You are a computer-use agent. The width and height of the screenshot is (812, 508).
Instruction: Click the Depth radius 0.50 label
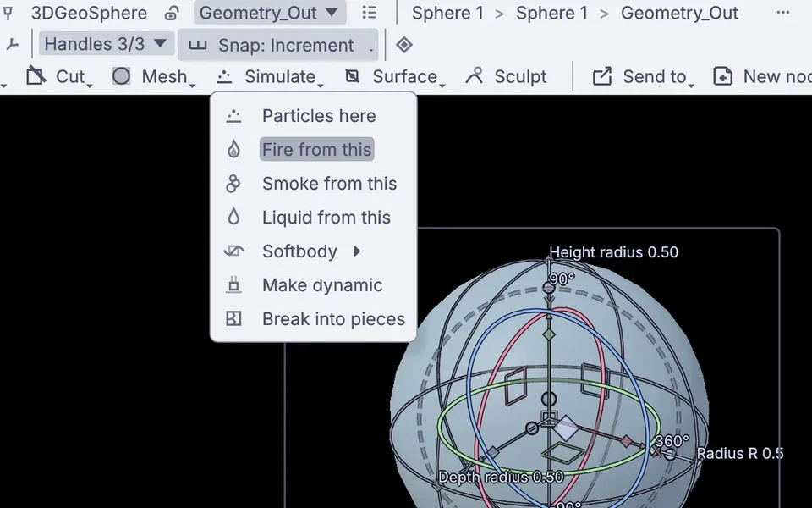(501, 477)
